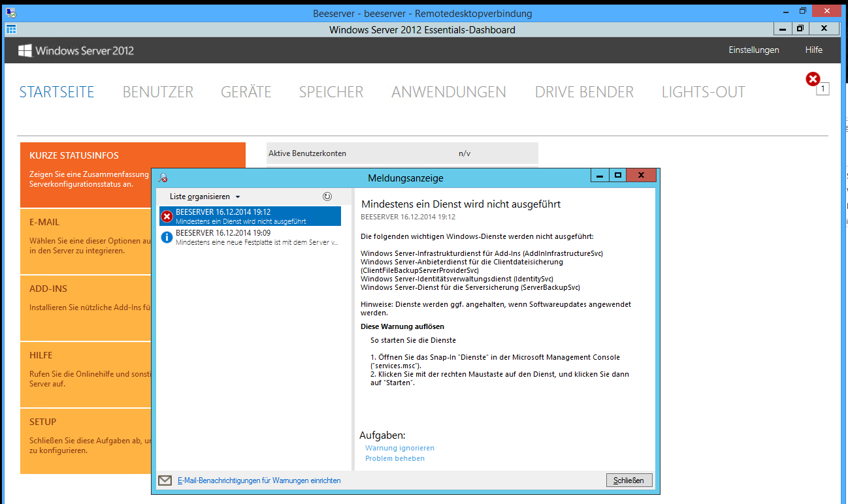The width and height of the screenshot is (848, 504).
Task: Select alert about new hard disk connected
Action: click(x=250, y=237)
